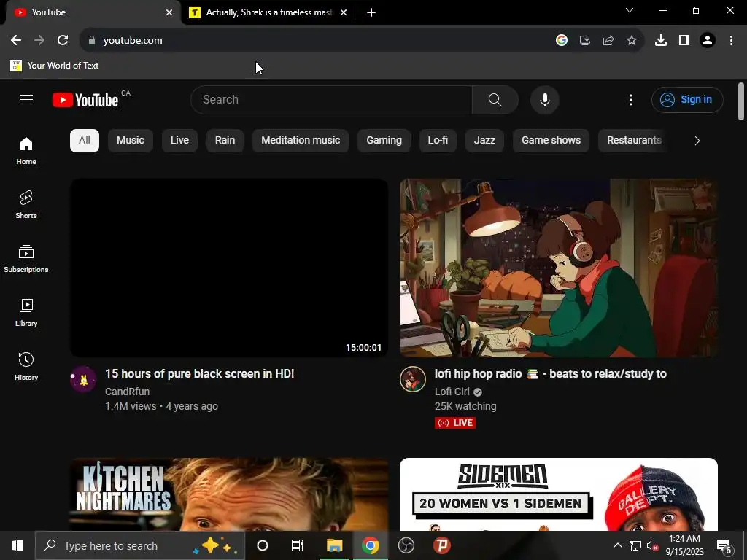This screenshot has width=747, height=560.
Task: Open File Explorer from taskbar
Action: [334, 545]
